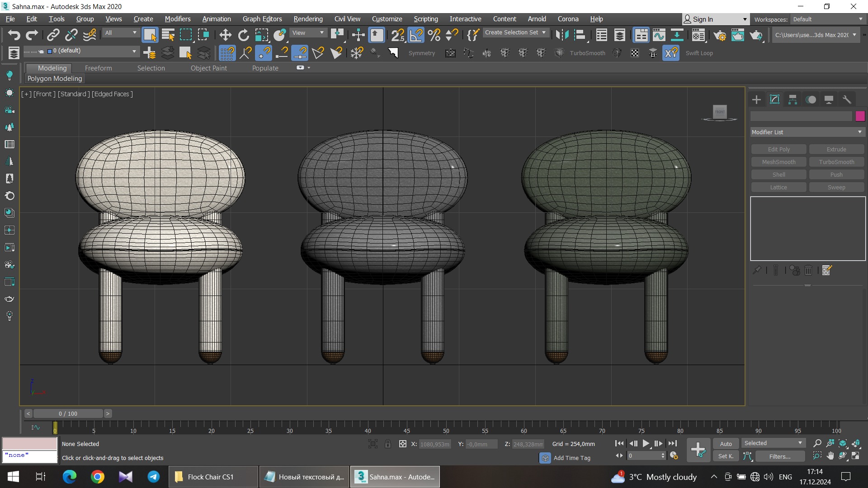The height and width of the screenshot is (488, 868).
Task: Activate the Select Object tool
Action: [150, 35]
